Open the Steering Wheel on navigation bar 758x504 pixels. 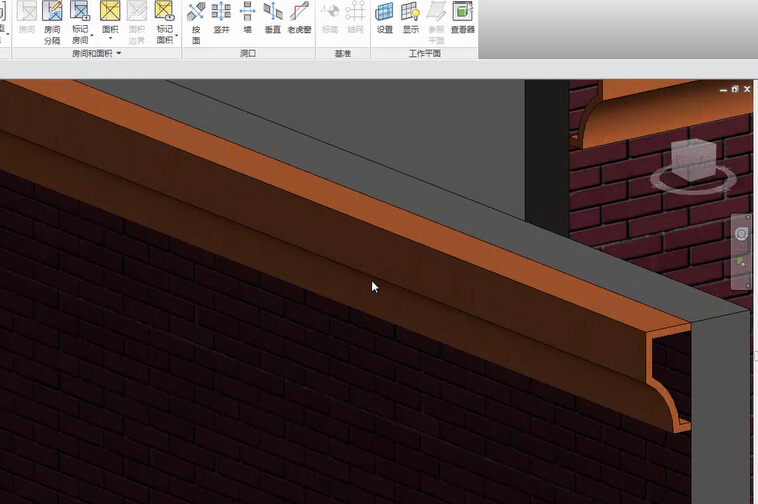click(741, 234)
